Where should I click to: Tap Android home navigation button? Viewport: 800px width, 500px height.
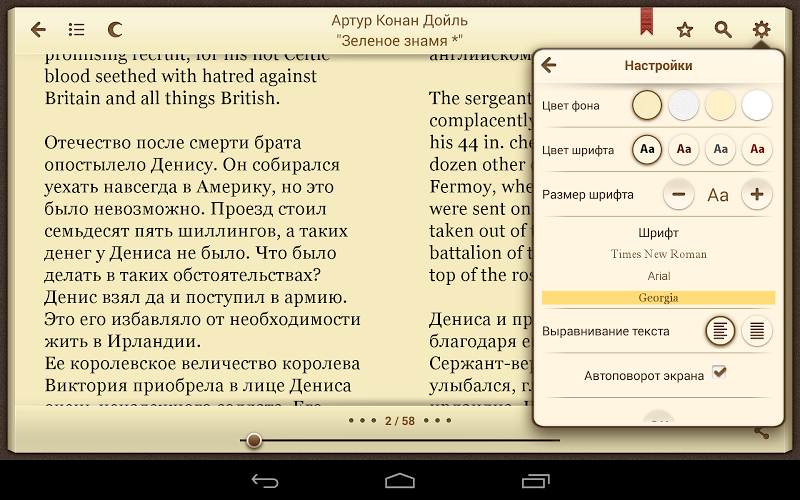400,481
